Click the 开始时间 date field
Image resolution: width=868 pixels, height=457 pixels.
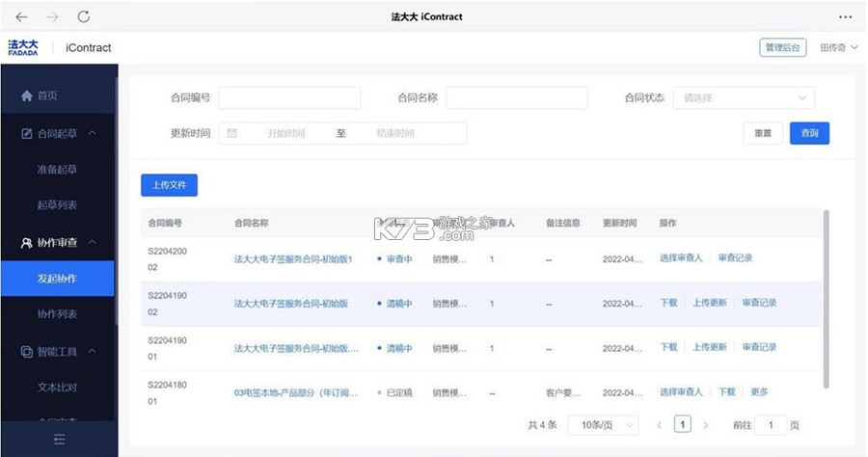pos(285,133)
